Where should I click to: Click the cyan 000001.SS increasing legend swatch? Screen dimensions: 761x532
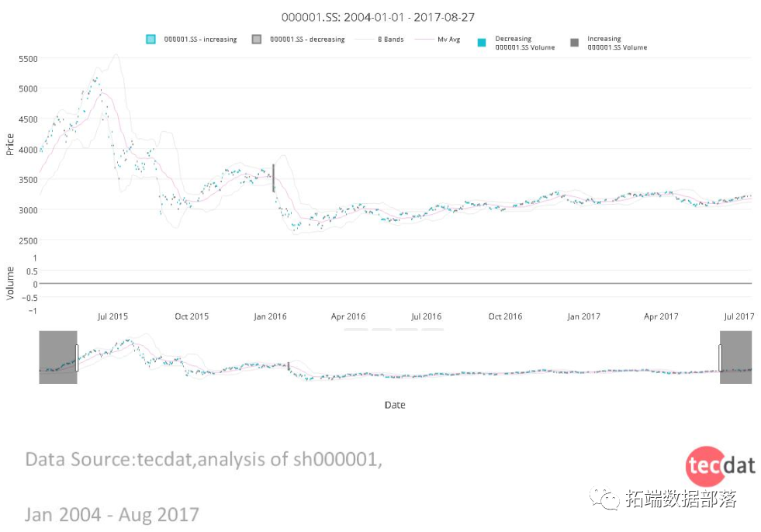pos(151,40)
